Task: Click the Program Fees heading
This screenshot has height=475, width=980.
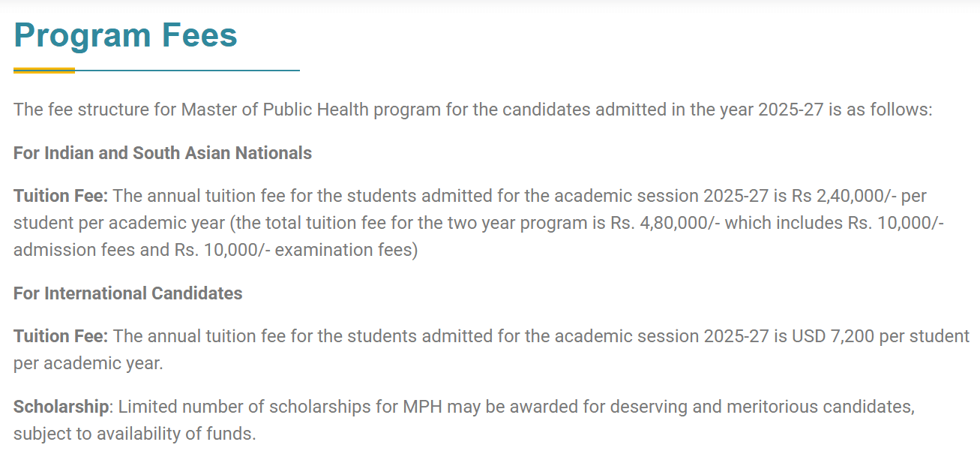Action: pos(125,35)
